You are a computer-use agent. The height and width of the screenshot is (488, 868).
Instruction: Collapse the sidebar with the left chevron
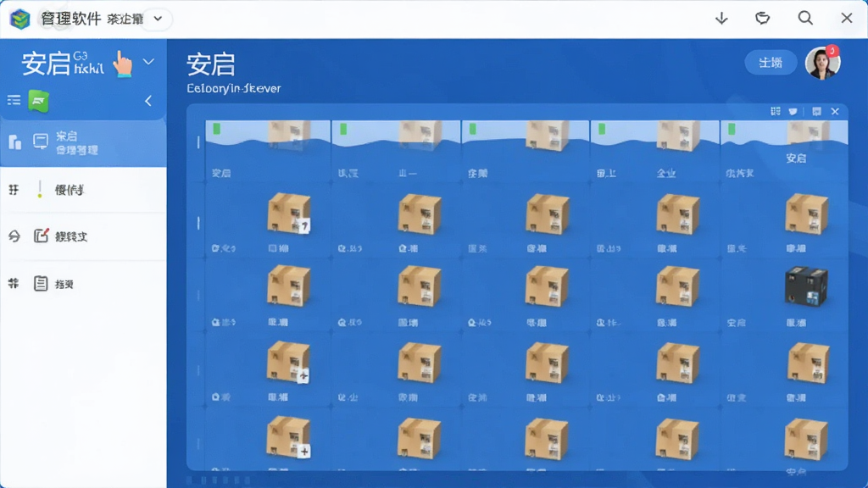147,101
